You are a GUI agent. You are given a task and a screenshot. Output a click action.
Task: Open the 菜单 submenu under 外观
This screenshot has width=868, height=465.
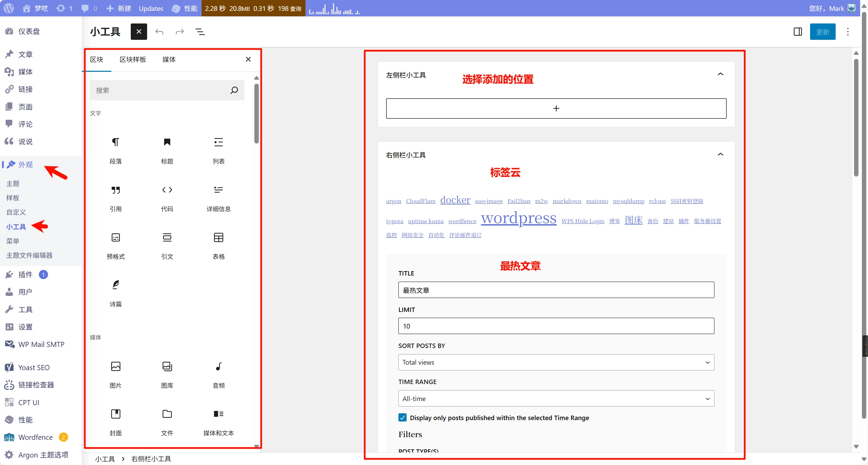(x=13, y=241)
